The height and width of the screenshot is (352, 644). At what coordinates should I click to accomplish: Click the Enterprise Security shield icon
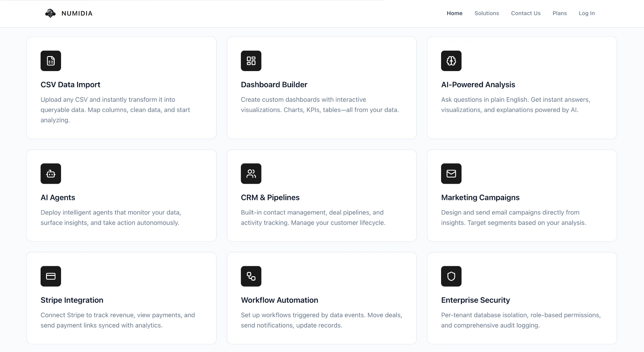click(451, 276)
